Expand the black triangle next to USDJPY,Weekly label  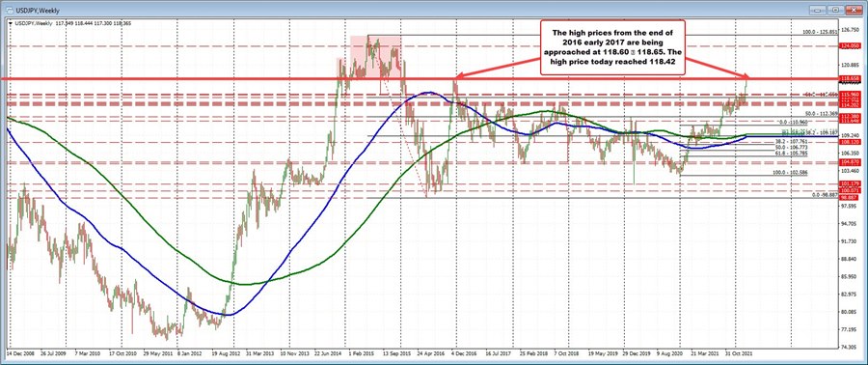pyautogui.click(x=12, y=23)
